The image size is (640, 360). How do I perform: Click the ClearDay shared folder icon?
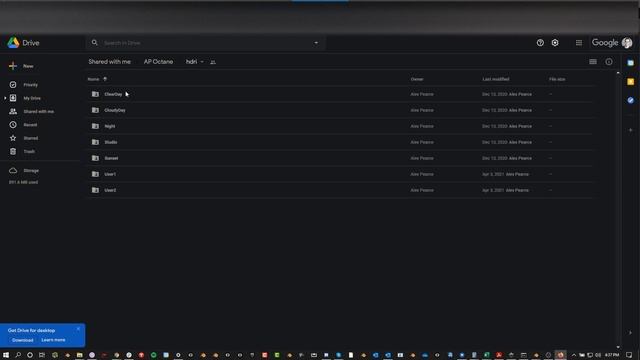[x=95, y=94]
